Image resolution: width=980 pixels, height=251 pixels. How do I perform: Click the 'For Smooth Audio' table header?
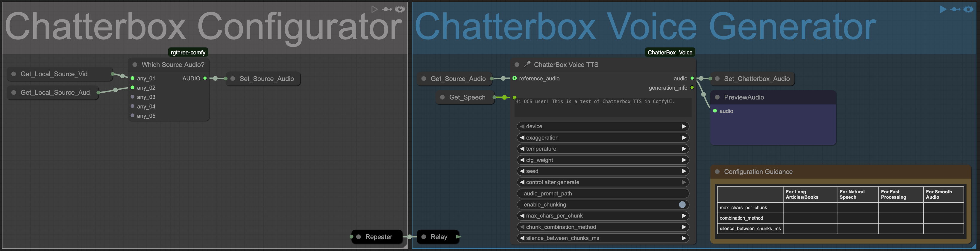point(943,195)
